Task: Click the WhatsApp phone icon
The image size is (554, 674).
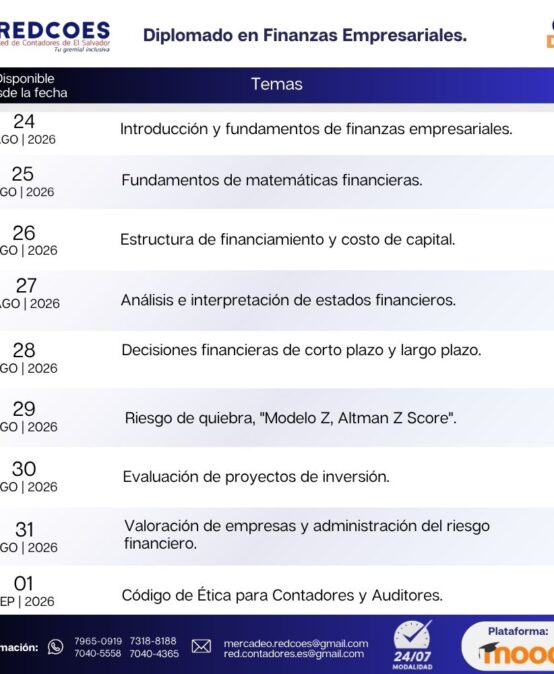Action: pyautogui.click(x=55, y=647)
